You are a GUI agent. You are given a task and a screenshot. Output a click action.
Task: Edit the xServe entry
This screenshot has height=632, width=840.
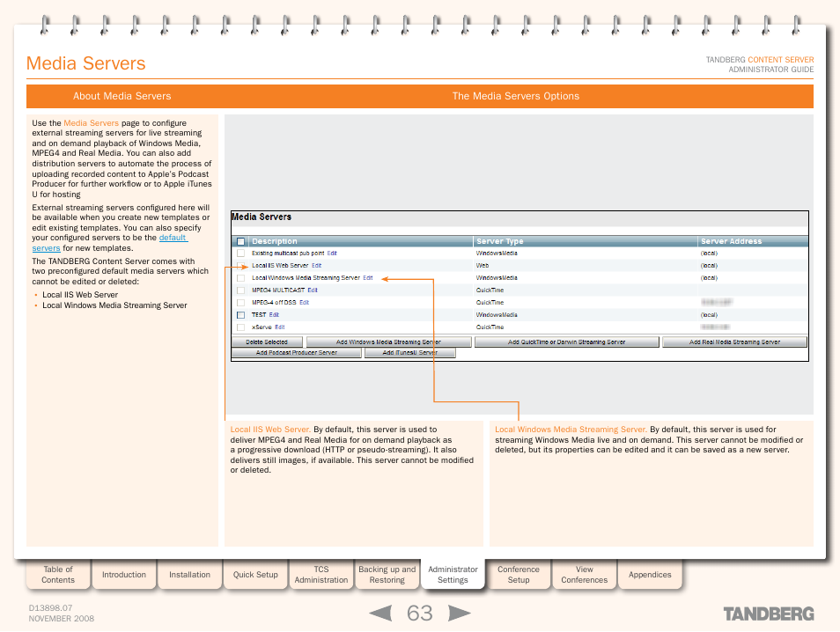point(280,327)
